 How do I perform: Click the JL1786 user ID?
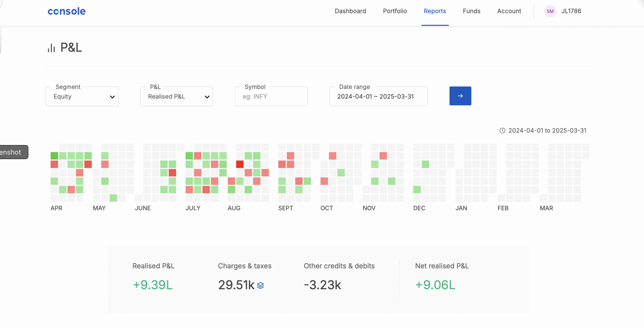pos(571,11)
